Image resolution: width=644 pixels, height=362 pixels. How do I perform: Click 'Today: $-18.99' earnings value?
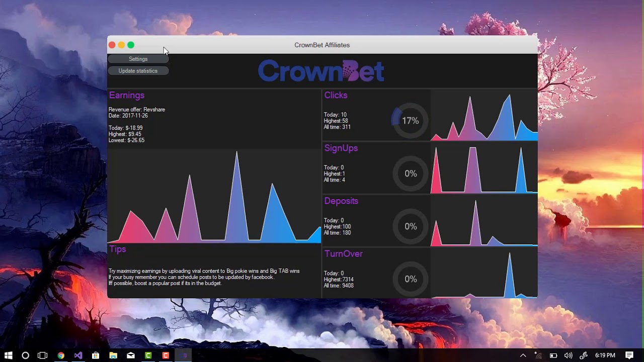click(x=126, y=128)
